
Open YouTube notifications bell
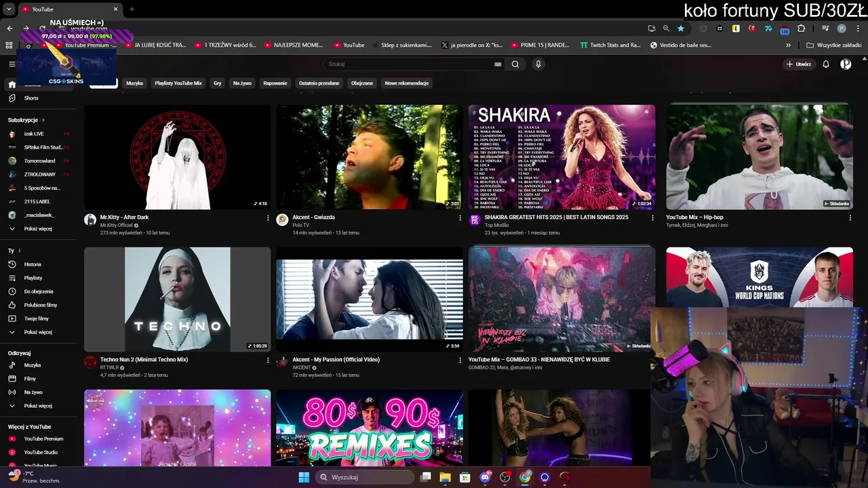826,64
